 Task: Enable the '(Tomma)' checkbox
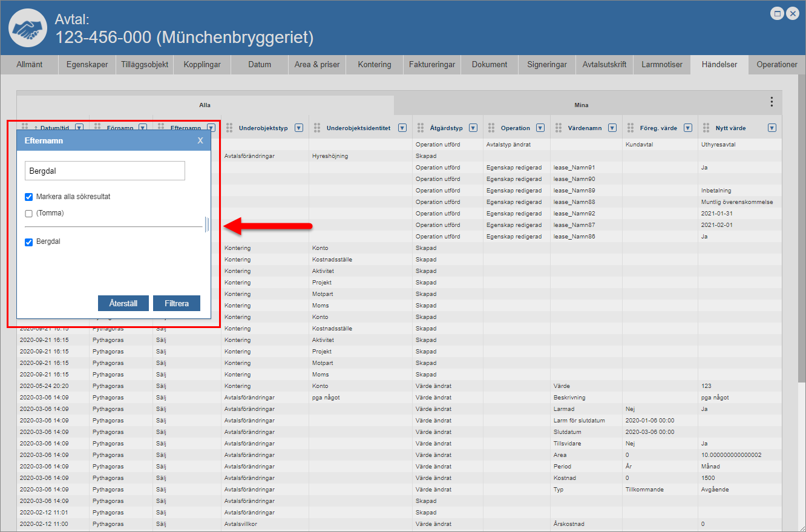(28, 213)
